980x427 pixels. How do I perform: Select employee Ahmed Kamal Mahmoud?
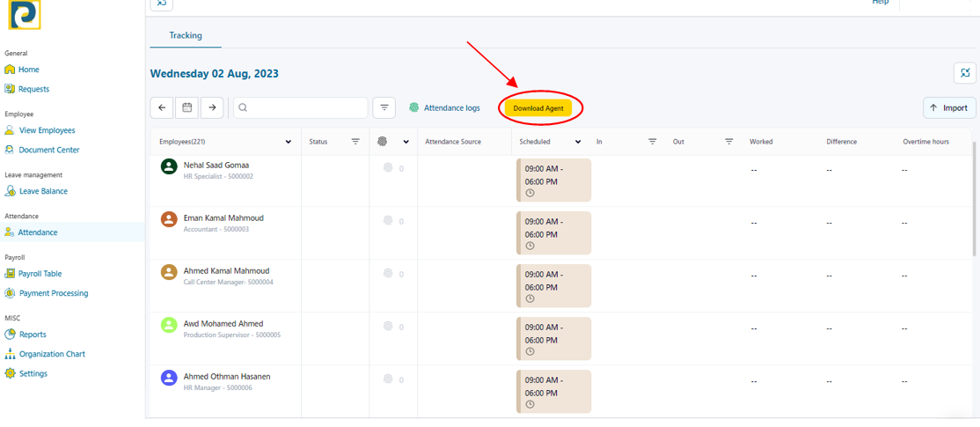point(226,270)
